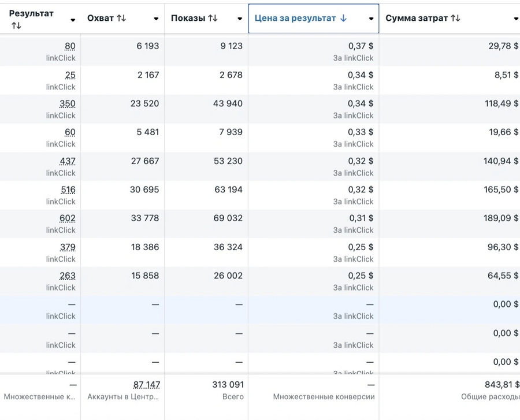Click total reach value 87 147
520x420 pixels.
147,385
